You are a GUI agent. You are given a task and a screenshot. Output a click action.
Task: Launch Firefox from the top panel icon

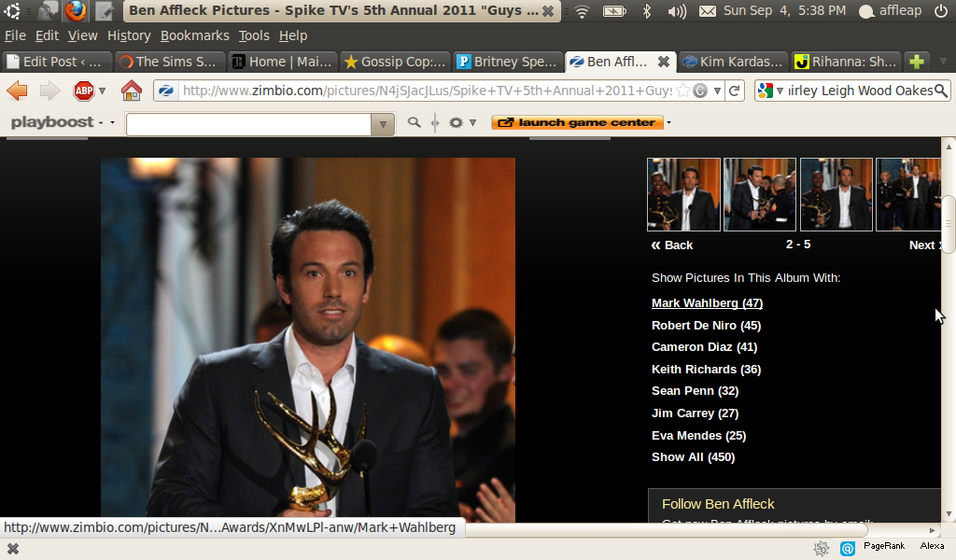(x=76, y=10)
